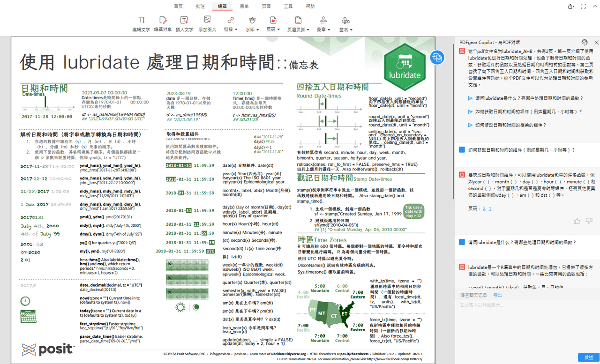Open the share dropdown arrow
Viewport: 600px width, 364px height.
tap(573, 6)
